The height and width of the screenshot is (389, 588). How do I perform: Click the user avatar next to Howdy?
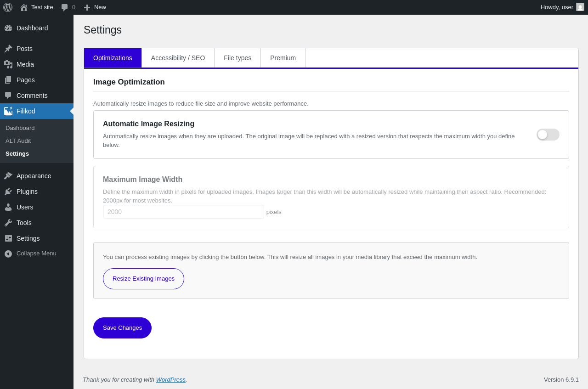point(580,7)
